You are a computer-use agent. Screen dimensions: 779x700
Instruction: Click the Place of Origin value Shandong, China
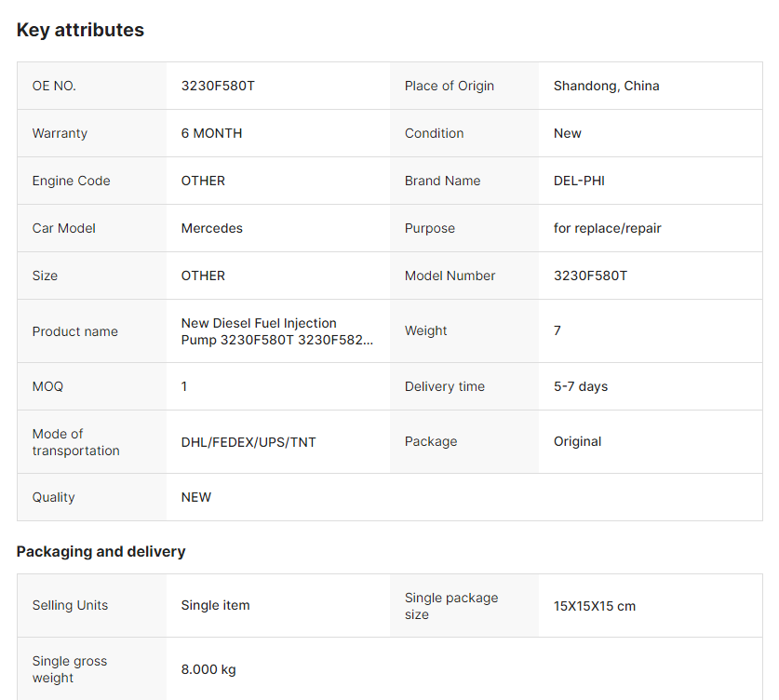coord(606,86)
